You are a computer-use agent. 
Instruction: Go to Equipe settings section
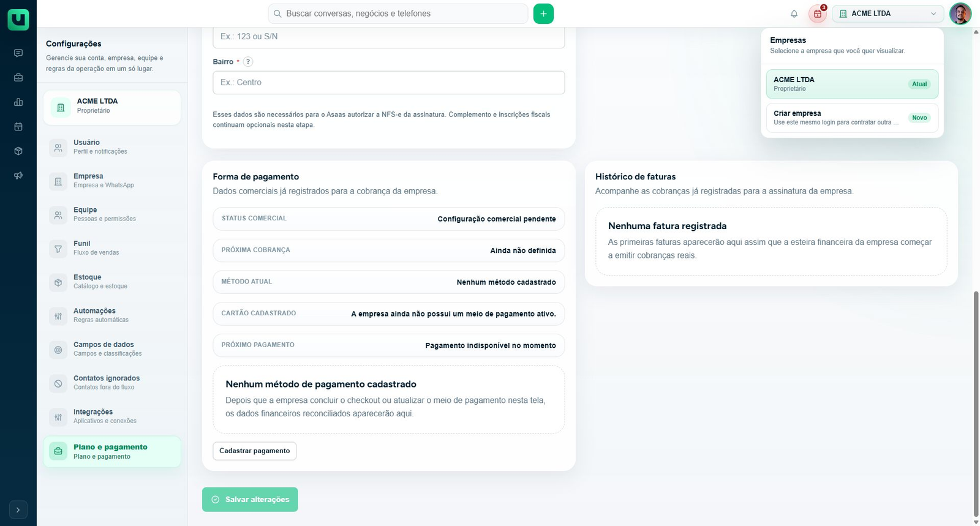[112, 215]
